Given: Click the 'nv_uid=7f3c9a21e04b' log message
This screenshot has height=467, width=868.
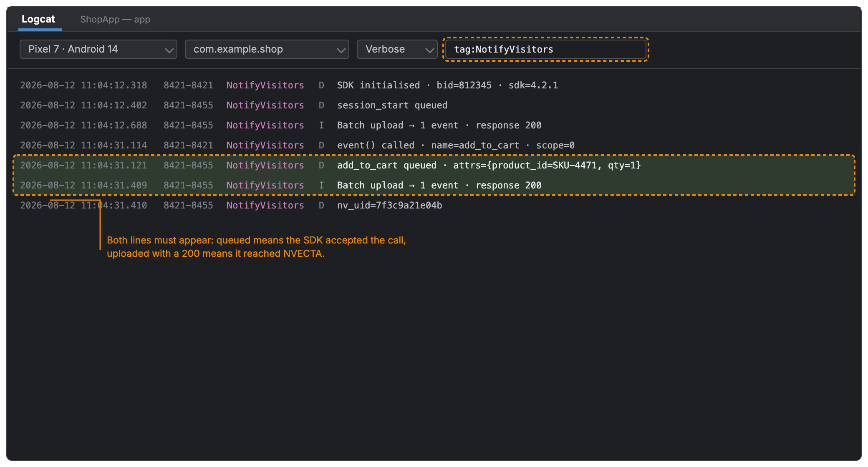Looking at the screenshot, I should pos(390,205).
